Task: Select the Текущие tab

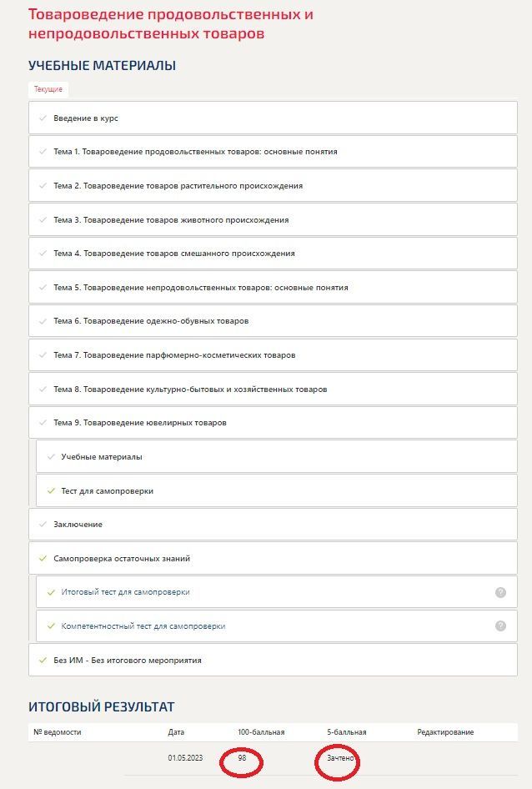Action: click(x=48, y=89)
